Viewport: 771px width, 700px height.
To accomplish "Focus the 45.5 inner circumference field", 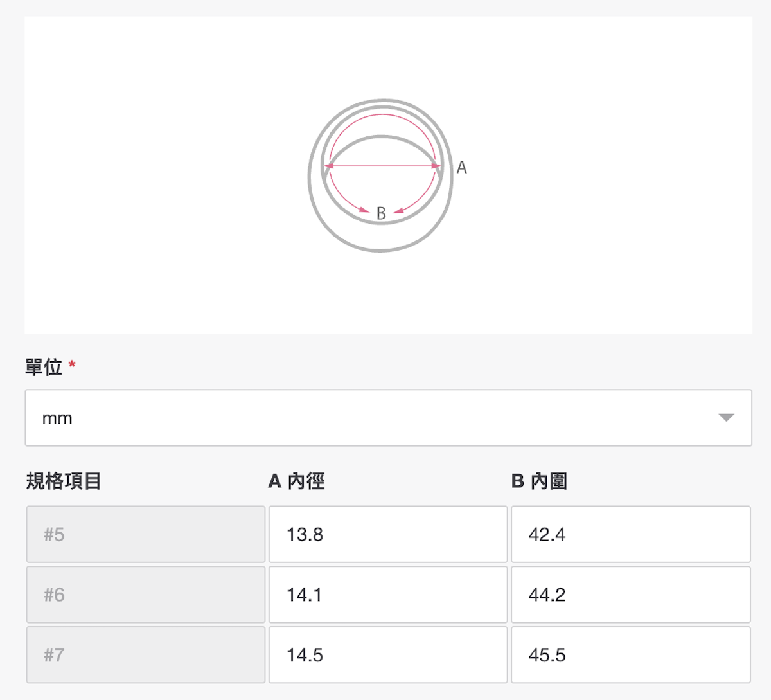I will [x=630, y=655].
